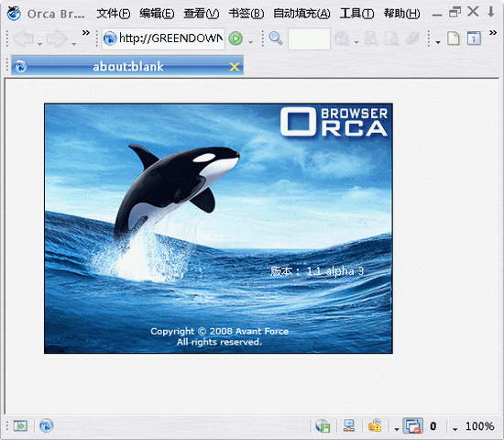
Task: Click the globe icon in status bar
Action: (47, 426)
